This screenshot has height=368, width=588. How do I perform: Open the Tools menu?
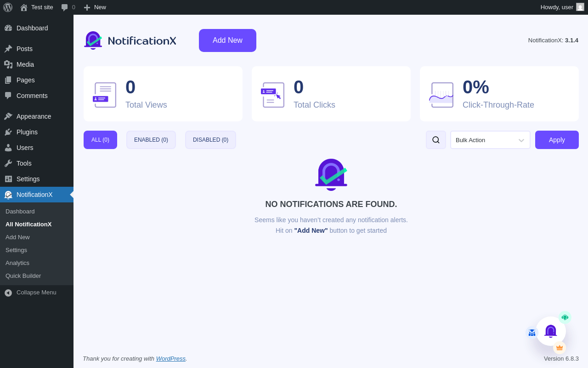[x=37, y=163]
